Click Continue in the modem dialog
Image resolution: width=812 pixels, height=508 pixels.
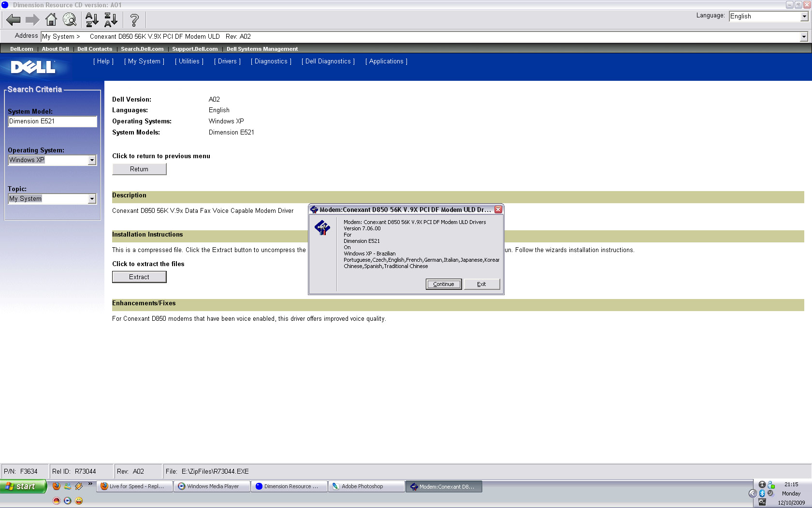(x=444, y=284)
